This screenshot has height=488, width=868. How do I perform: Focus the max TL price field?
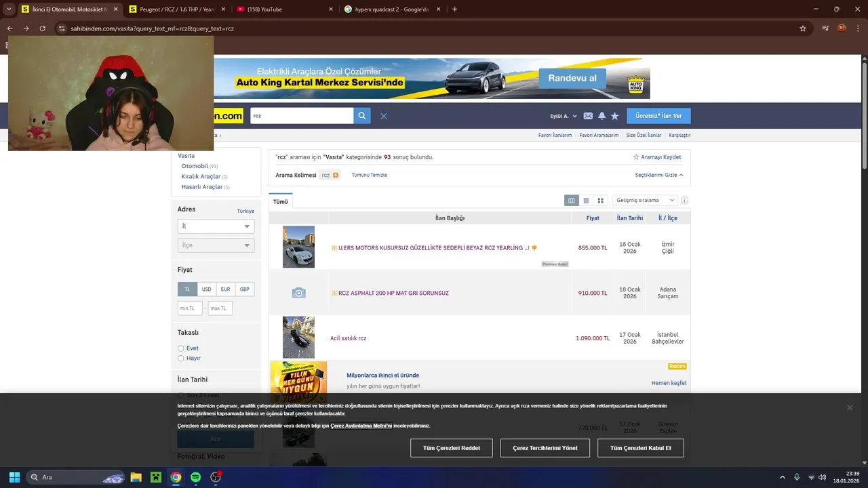(x=220, y=308)
